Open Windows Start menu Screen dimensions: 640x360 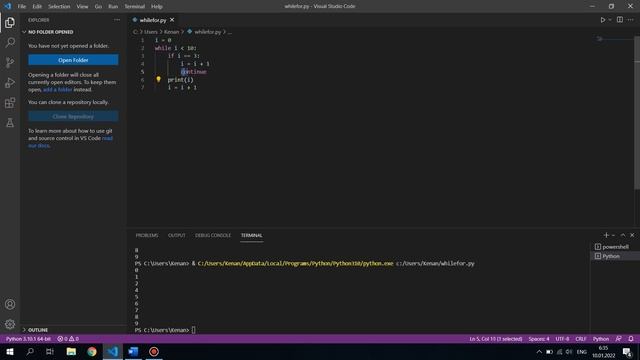(10, 351)
